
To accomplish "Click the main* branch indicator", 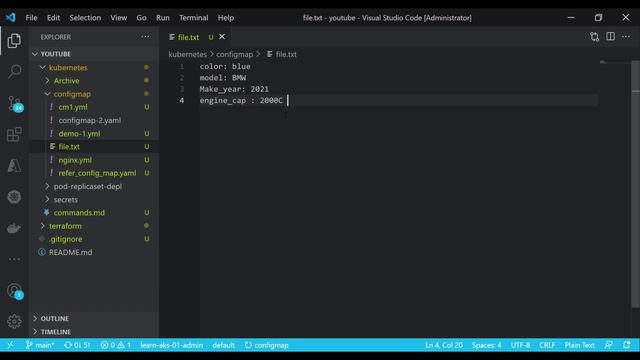I will pyautogui.click(x=40, y=345).
